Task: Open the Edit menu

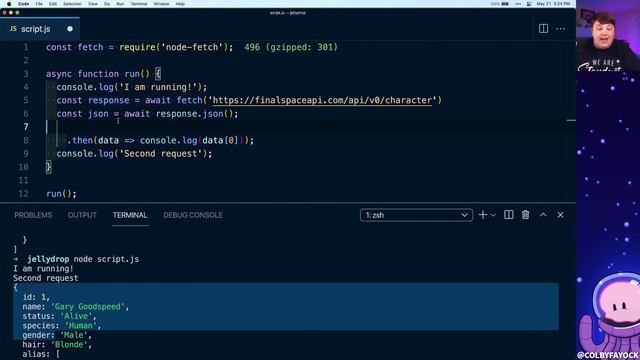Action: coord(53,4)
